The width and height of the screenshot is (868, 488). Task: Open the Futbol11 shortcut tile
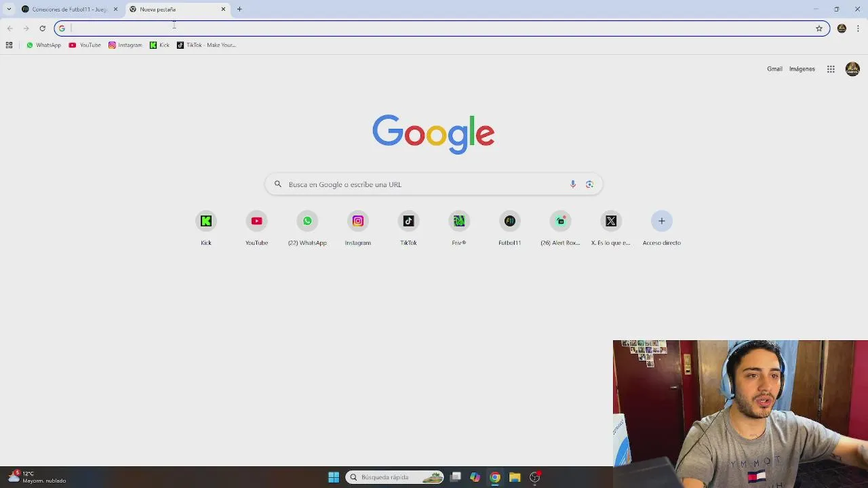[x=510, y=229]
